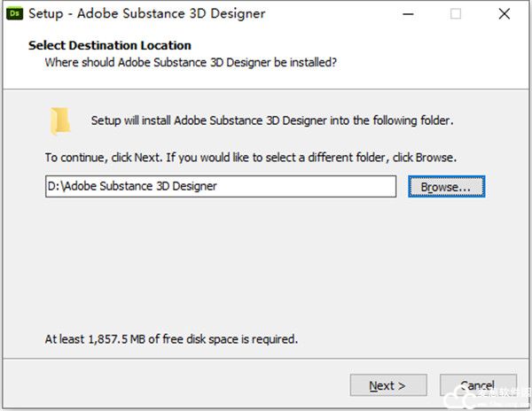
Task: Minimize the Setup window
Action: [408, 14]
